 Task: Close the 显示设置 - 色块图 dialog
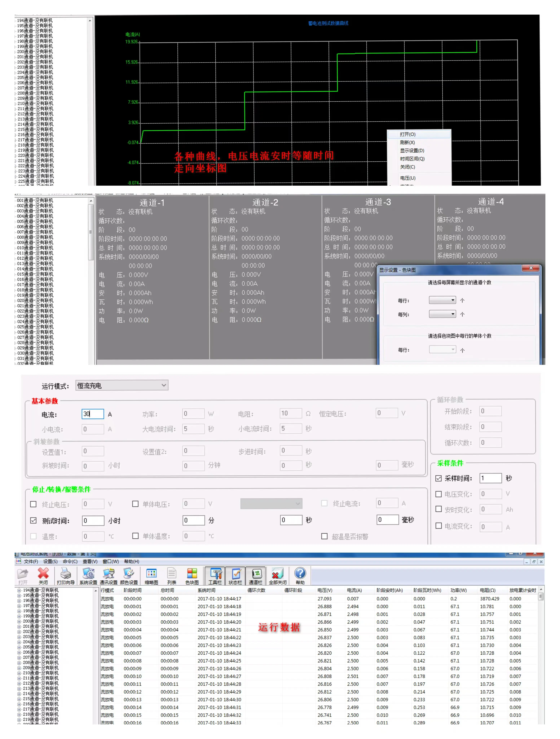point(531,268)
